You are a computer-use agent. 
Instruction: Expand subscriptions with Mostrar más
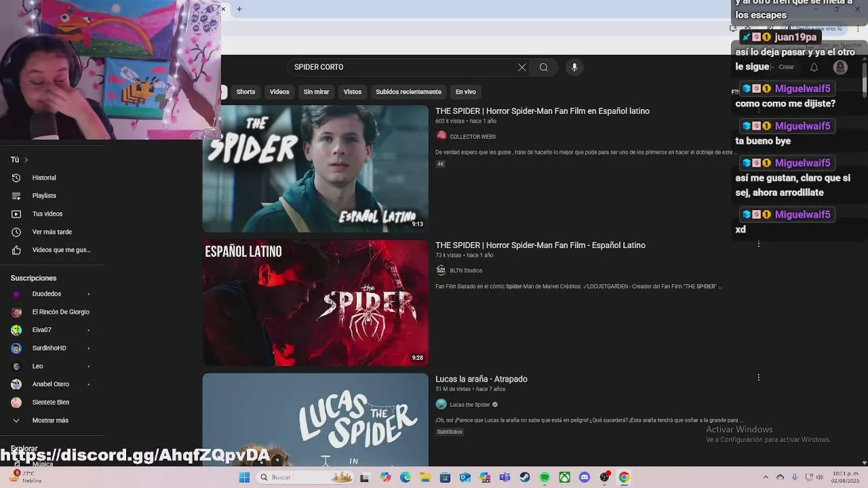pyautogui.click(x=50, y=420)
